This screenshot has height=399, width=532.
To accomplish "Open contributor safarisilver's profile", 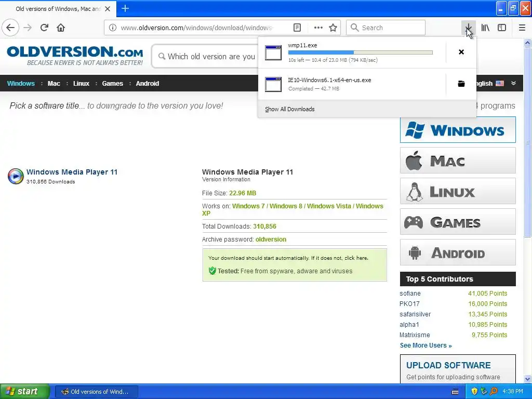I will pos(415,314).
